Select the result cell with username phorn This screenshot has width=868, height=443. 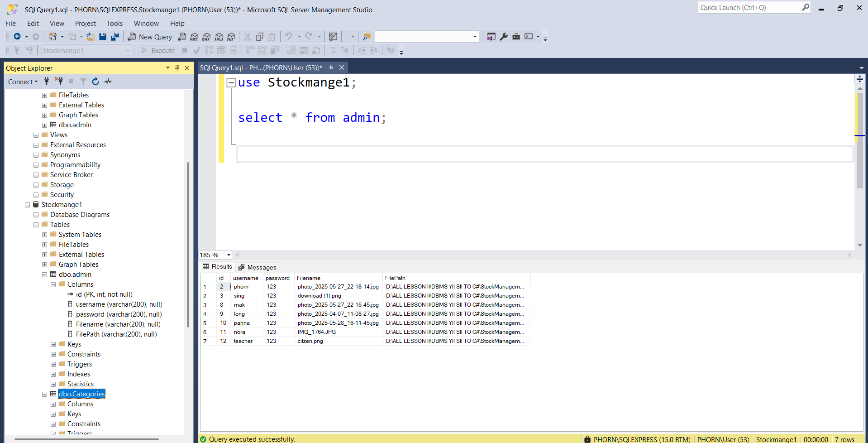coord(247,287)
